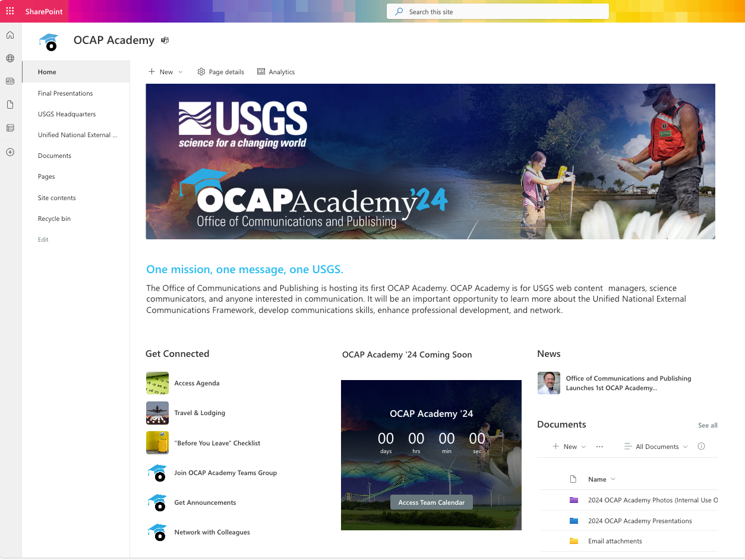Open the News icon in left rail

tap(10, 81)
